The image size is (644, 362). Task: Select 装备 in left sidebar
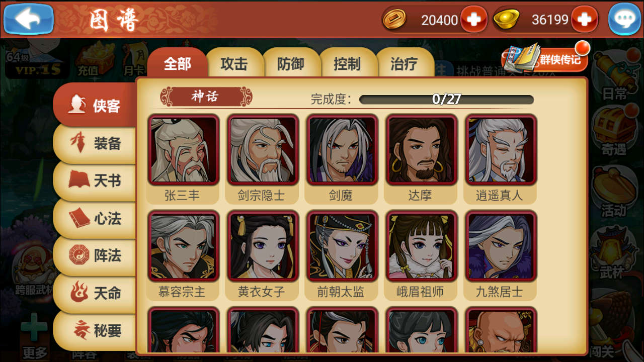(x=96, y=144)
